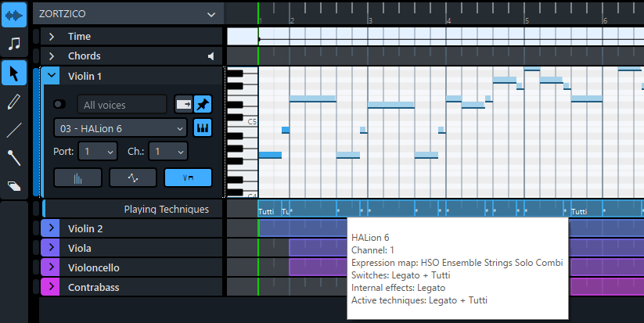The image size is (644, 323).
Task: Open the 03 - HALion 6 instrument dropdown
Action: (x=121, y=128)
